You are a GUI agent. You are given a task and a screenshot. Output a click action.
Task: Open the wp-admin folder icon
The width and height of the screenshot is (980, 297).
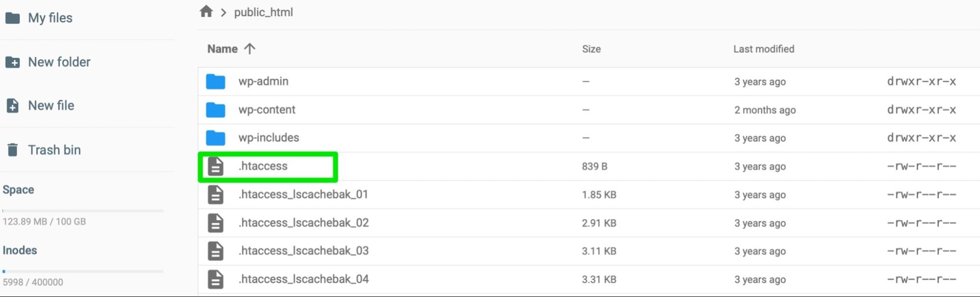pos(216,81)
